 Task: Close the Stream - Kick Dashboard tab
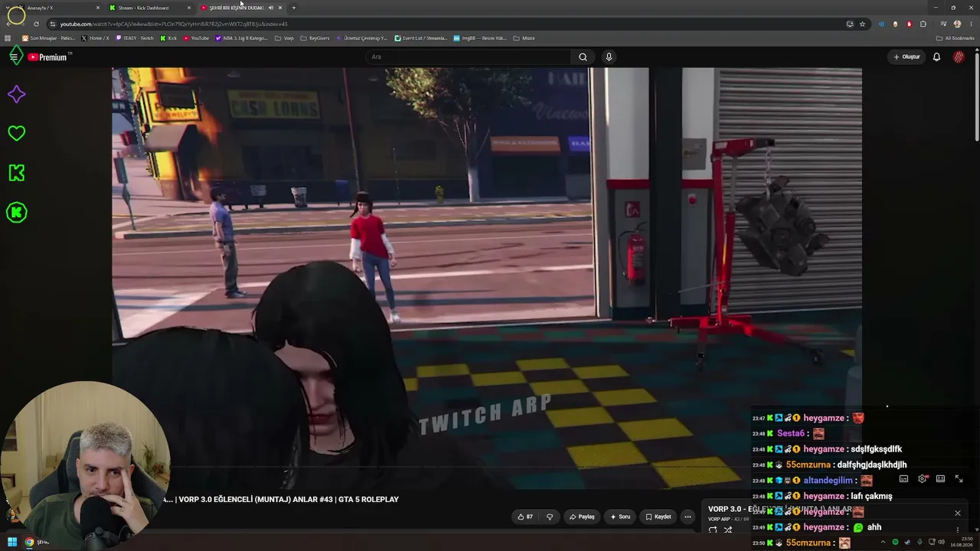[189, 8]
